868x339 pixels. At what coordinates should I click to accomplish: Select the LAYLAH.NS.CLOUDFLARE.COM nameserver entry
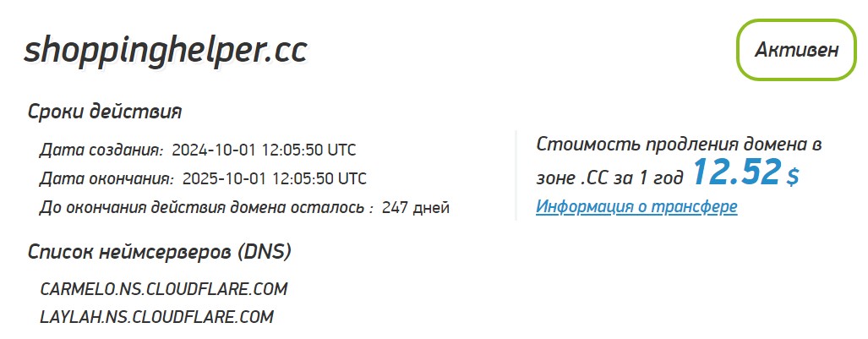click(156, 317)
